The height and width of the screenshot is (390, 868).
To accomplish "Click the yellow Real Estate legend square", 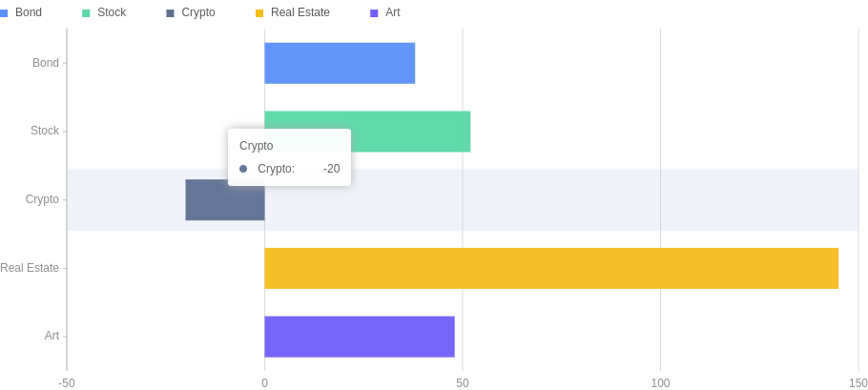I will pos(259,13).
